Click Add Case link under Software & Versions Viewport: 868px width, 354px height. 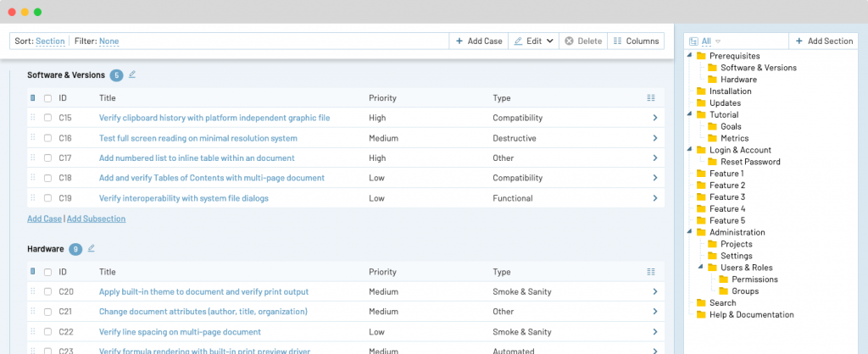pyautogui.click(x=44, y=218)
